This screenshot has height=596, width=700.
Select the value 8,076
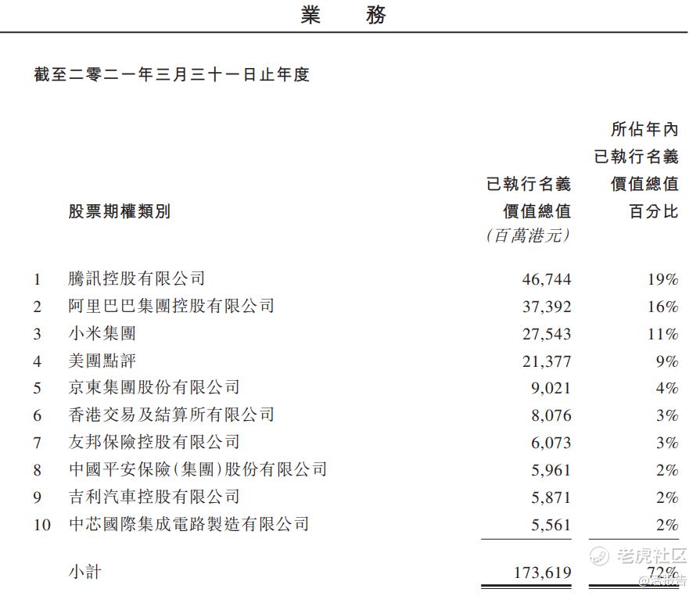[551, 415]
